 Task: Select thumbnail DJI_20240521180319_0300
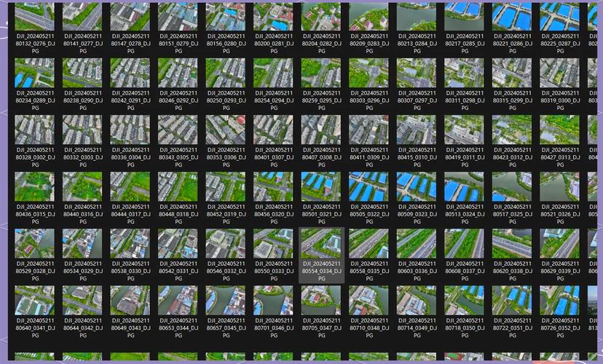tap(559, 73)
